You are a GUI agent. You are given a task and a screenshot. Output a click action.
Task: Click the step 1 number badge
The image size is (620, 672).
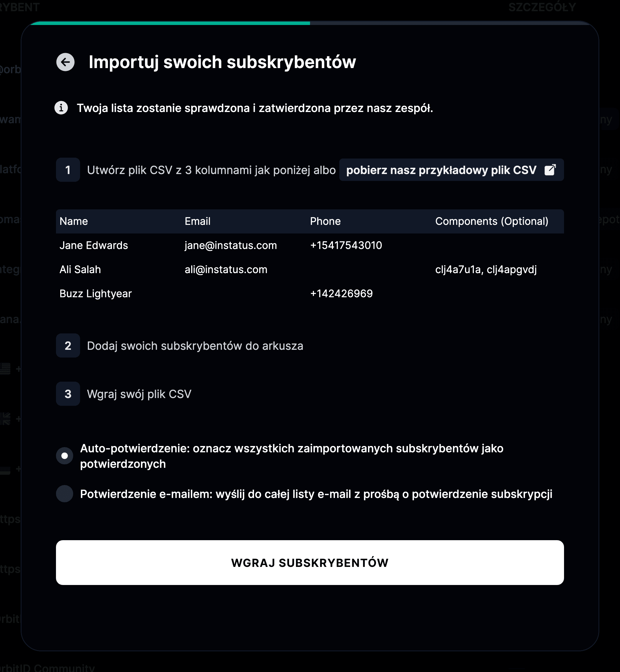(68, 170)
